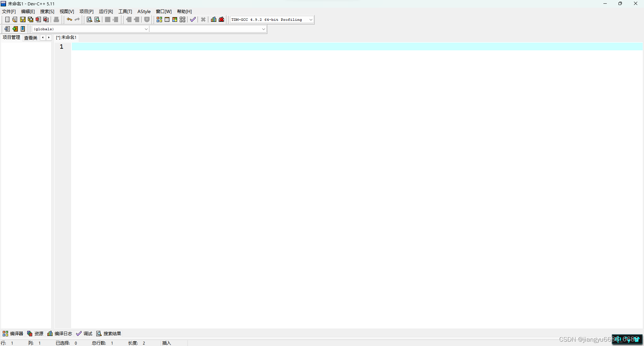
Task: Click the gray unindent icon before separator
Action: click(116, 19)
